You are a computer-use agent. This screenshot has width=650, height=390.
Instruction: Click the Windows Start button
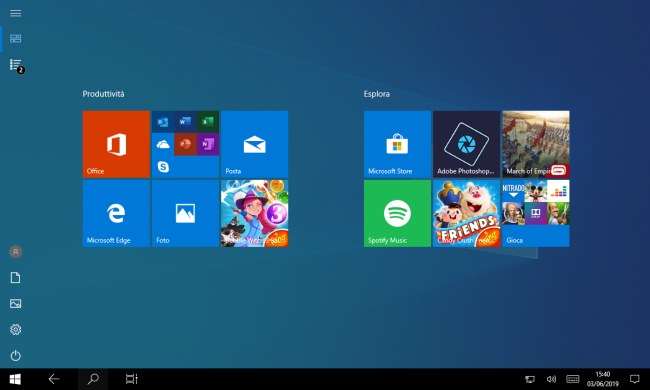coord(15,379)
